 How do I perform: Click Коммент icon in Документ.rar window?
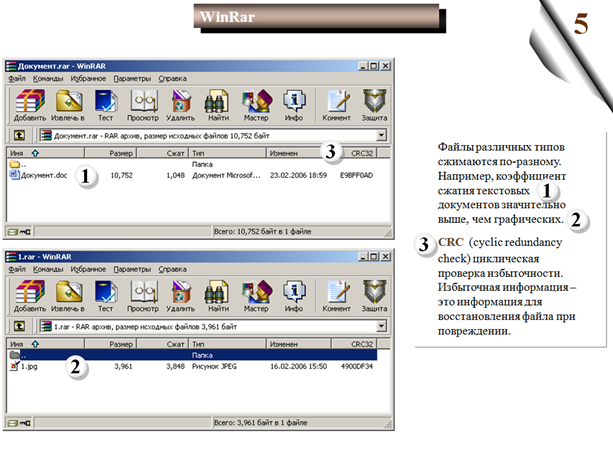click(x=336, y=105)
